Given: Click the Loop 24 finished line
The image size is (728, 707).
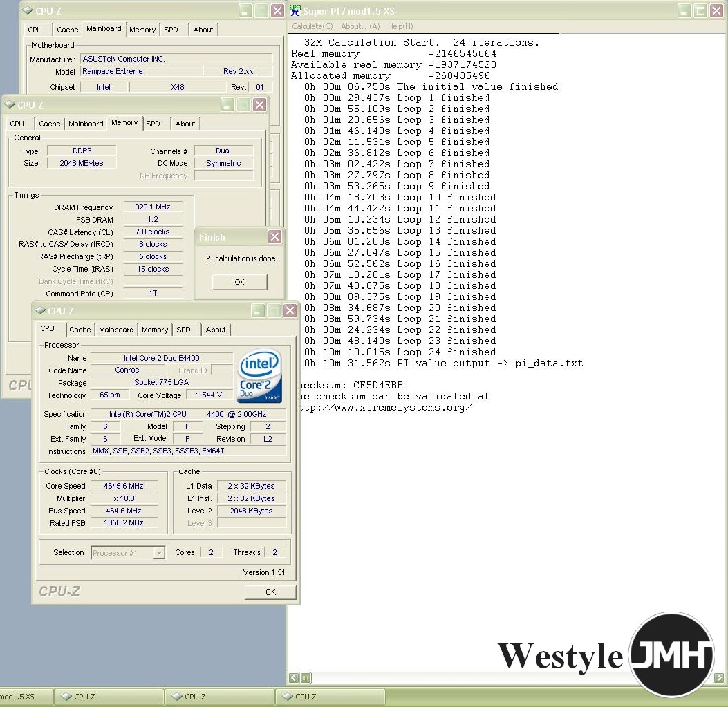Looking at the screenshot, I should coord(400,352).
